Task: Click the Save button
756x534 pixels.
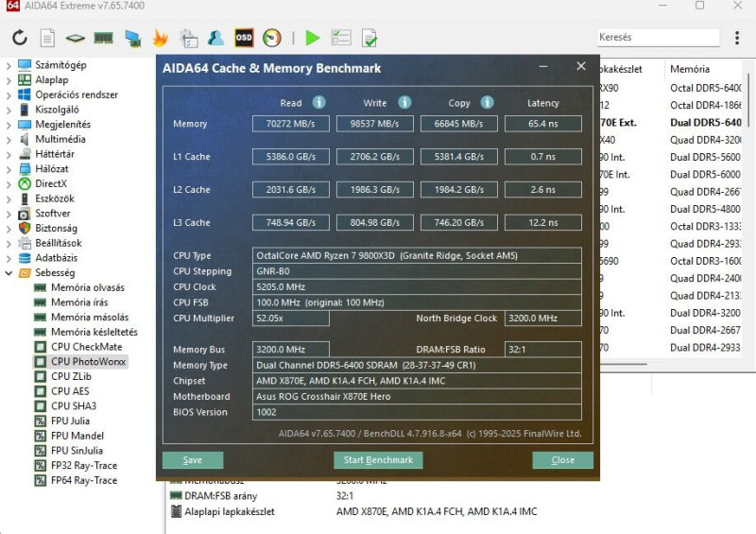Action: point(193,460)
